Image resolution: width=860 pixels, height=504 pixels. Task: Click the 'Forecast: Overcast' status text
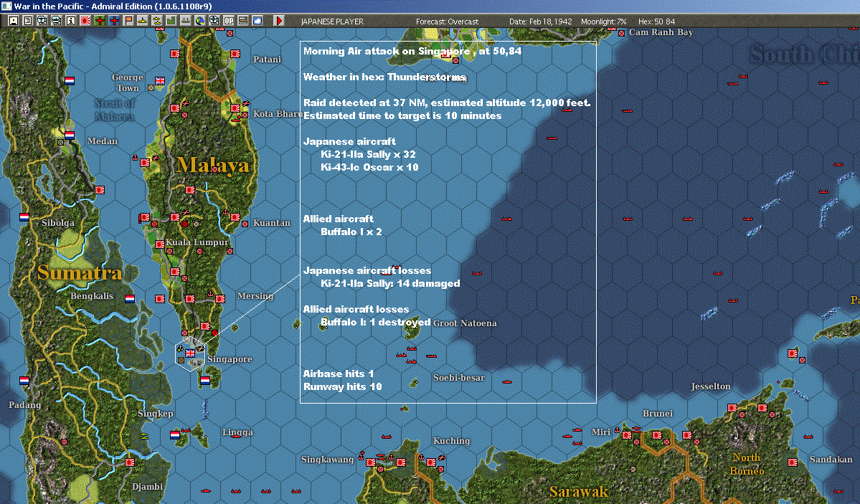coord(447,22)
